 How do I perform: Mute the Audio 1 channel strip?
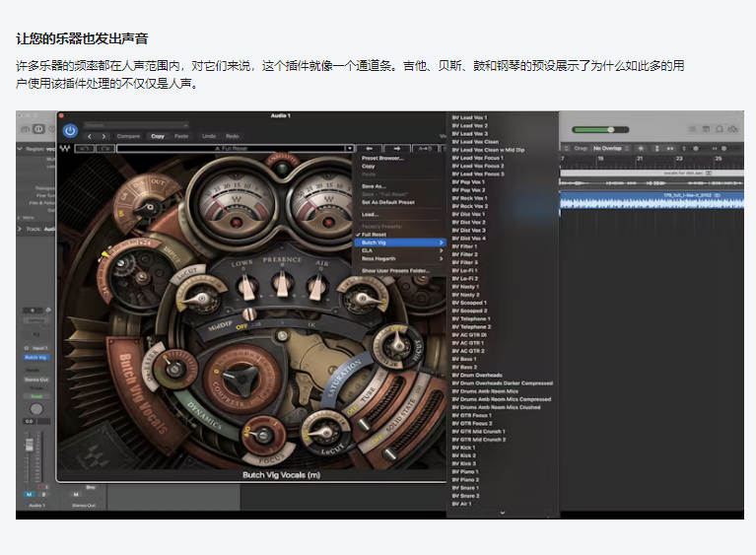pyautogui.click(x=29, y=494)
